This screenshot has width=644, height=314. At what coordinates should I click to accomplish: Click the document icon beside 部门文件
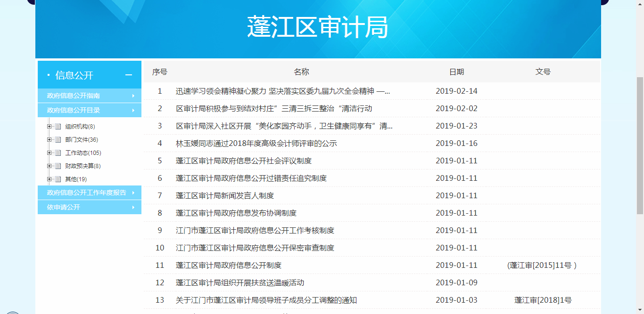pyautogui.click(x=58, y=140)
